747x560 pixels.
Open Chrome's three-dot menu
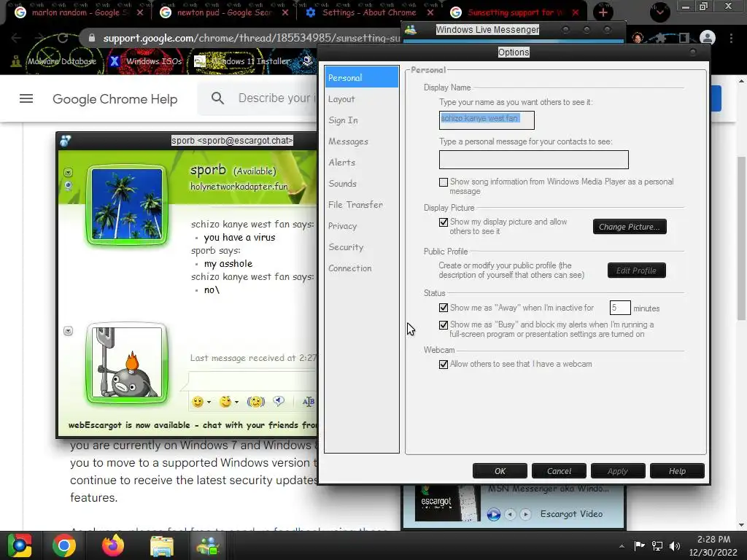click(731, 38)
